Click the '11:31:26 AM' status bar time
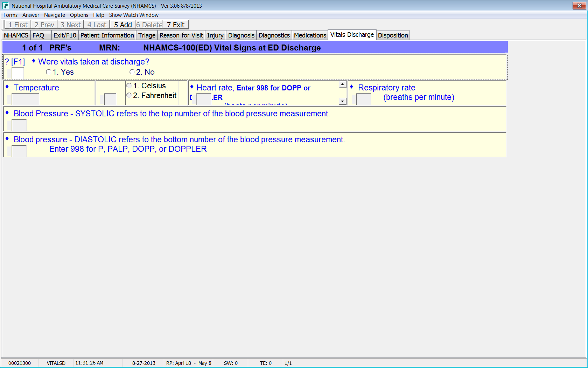Screen dimensions: 588x368 point(89,363)
